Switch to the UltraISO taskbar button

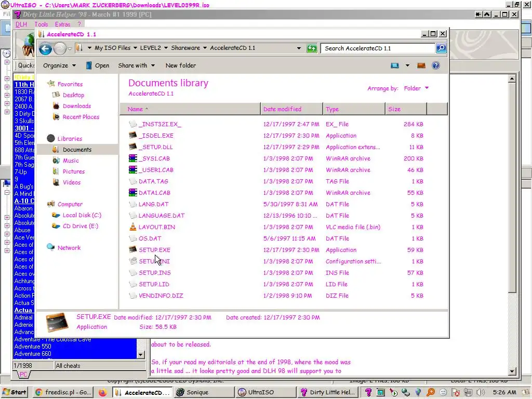(265, 393)
